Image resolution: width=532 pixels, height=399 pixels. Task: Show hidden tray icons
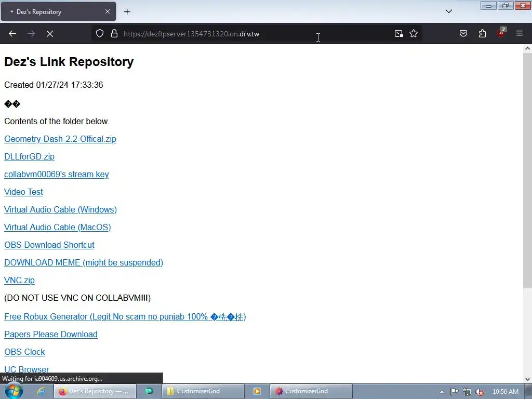click(x=442, y=392)
